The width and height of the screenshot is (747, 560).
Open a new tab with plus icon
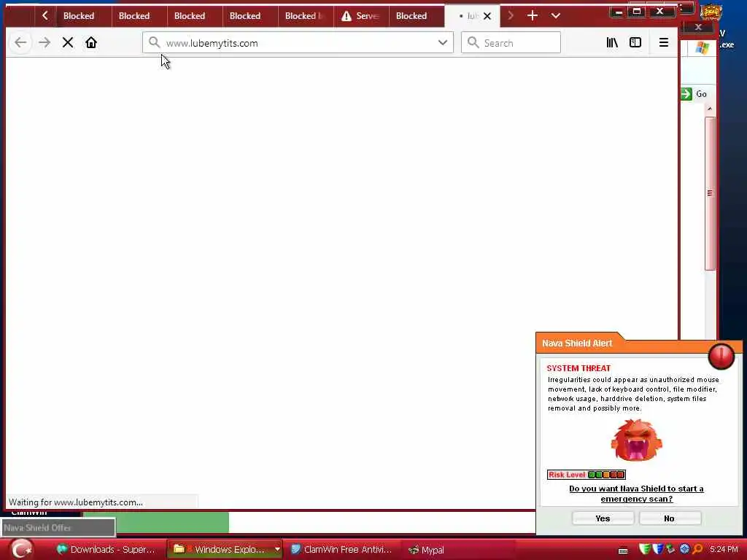click(532, 16)
